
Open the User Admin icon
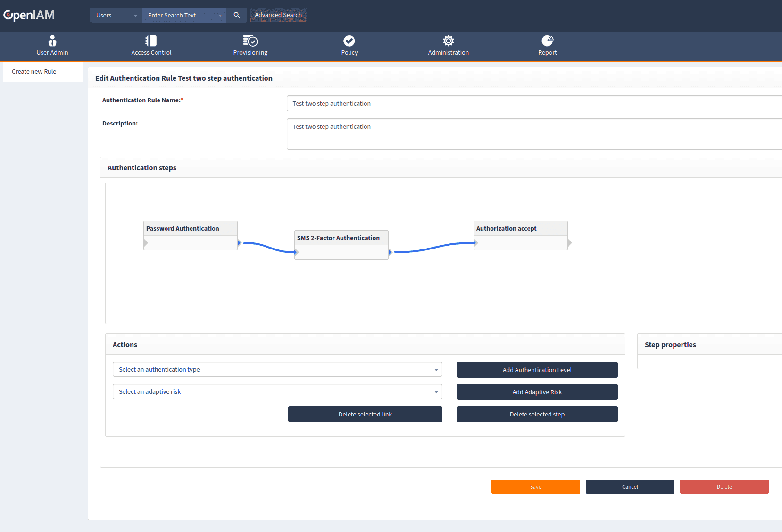[52, 41]
